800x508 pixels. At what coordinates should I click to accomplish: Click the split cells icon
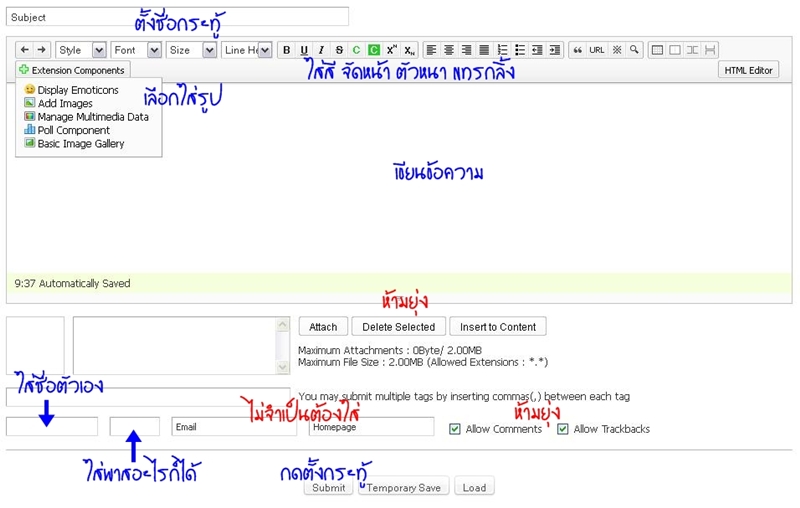pyautogui.click(x=692, y=50)
